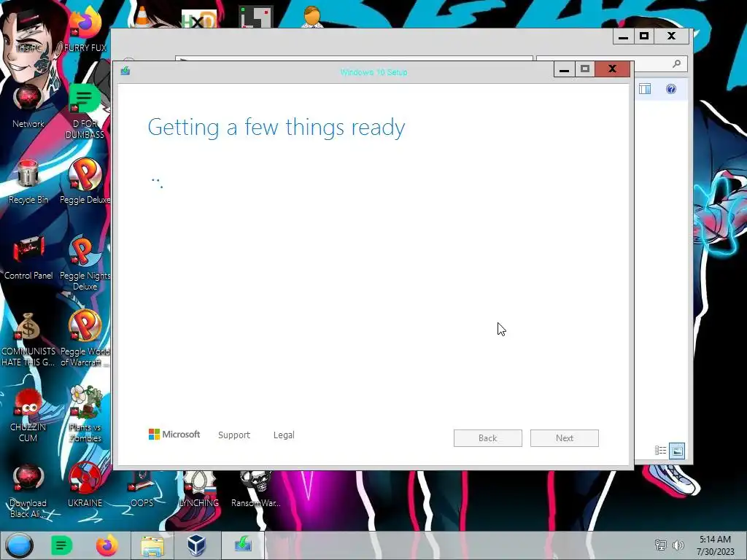The height and width of the screenshot is (560, 747).
Task: Open the Recycle Bin
Action: (28, 182)
